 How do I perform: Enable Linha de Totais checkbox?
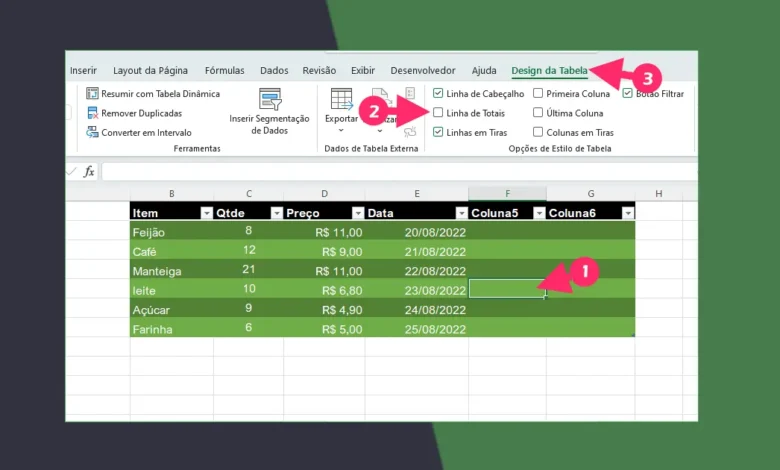click(x=438, y=113)
